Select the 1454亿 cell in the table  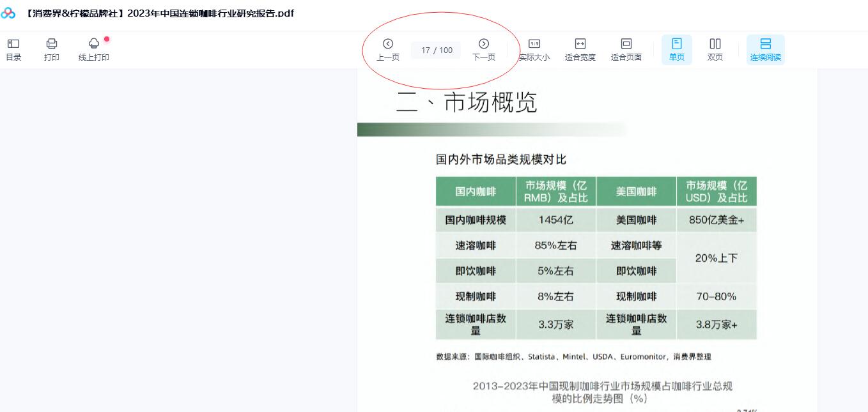555,220
